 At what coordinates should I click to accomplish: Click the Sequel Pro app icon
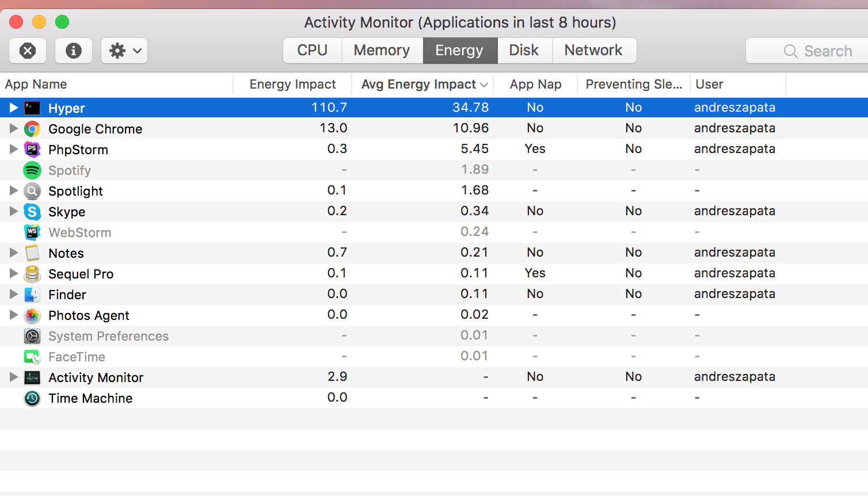32,273
